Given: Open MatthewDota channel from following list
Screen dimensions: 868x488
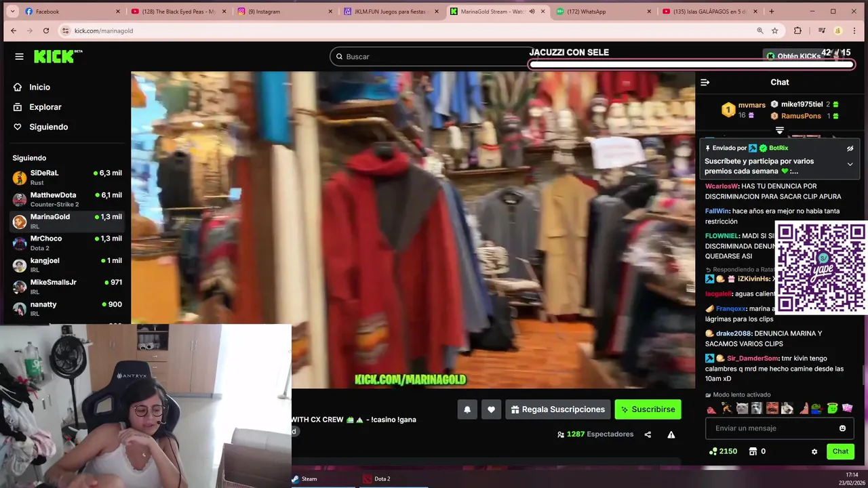Looking at the screenshot, I should point(67,199).
